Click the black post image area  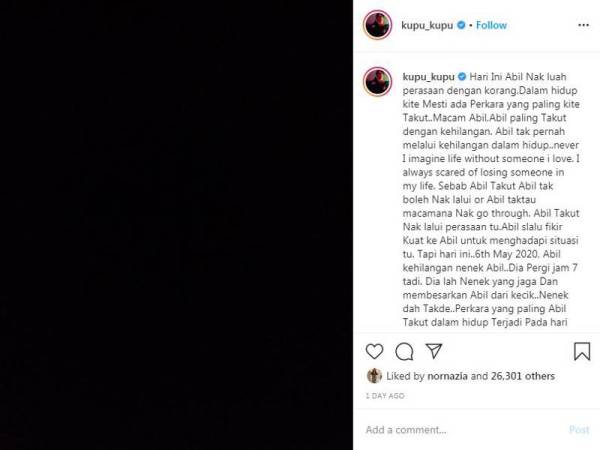click(176, 225)
